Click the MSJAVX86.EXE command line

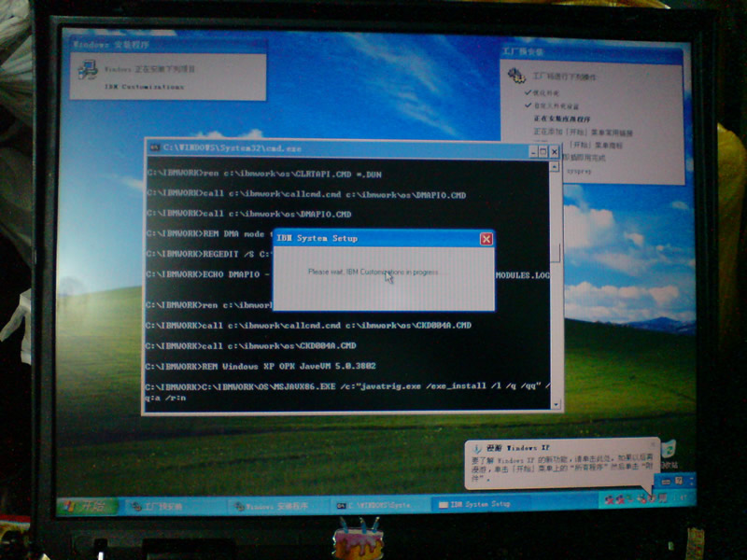click(347, 391)
